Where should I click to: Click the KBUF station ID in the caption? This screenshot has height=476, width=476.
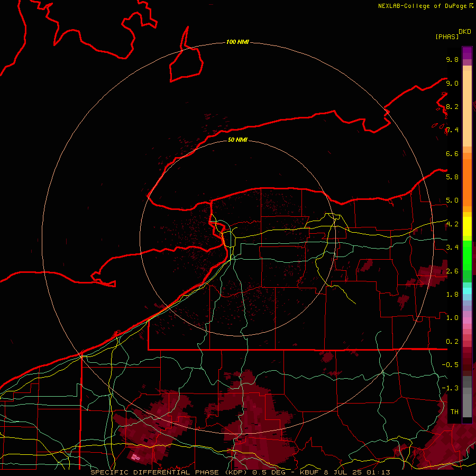point(309,472)
